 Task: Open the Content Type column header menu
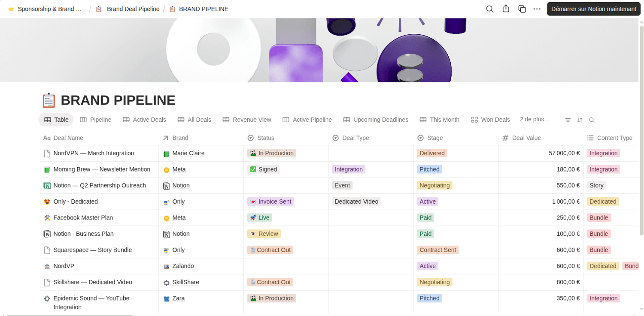(611, 138)
